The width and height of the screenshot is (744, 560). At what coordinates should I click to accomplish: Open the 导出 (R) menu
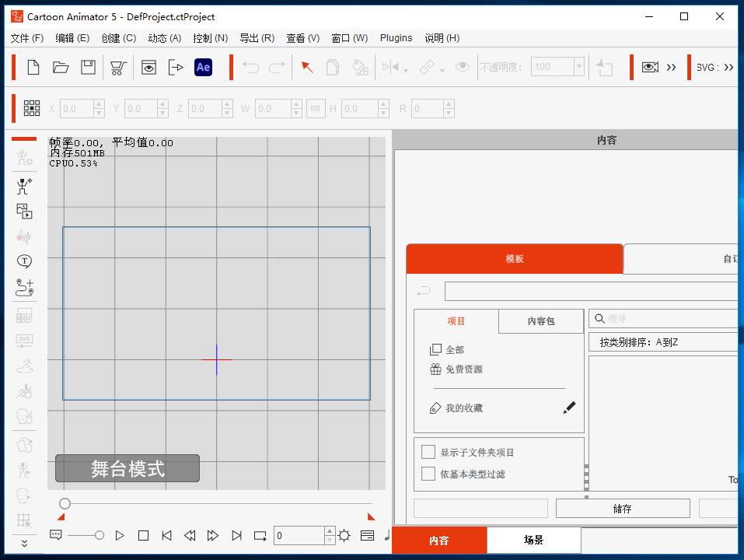[257, 38]
